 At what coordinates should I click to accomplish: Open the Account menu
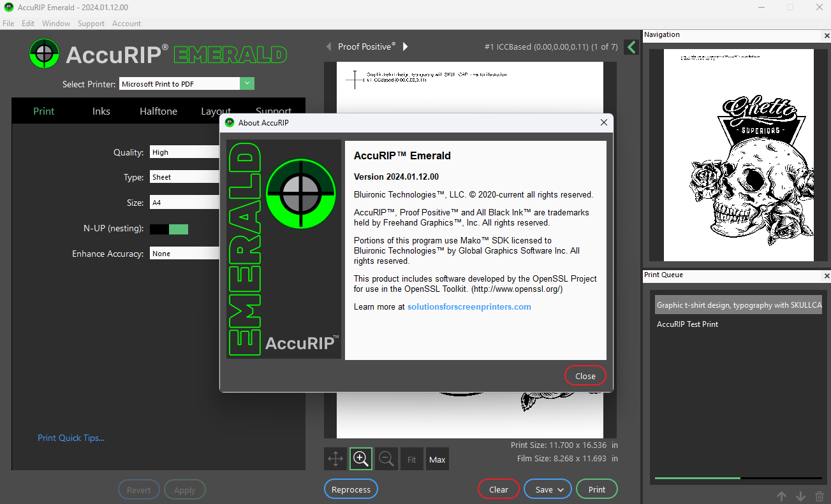126,24
